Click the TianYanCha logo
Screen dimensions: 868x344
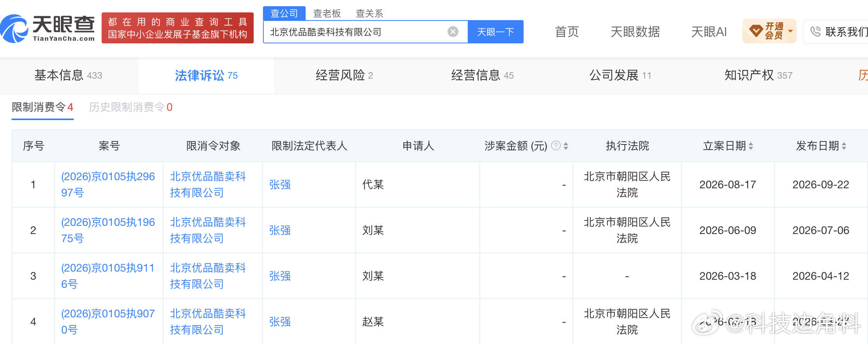click(48, 28)
